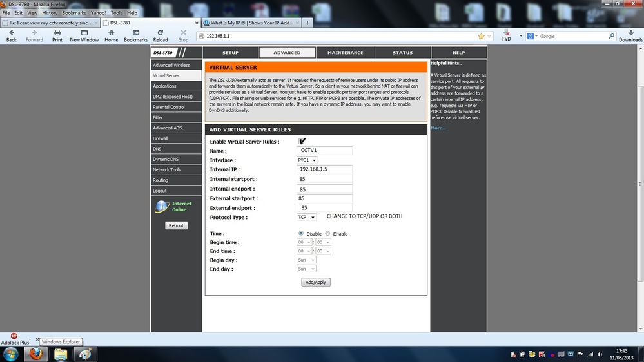The height and width of the screenshot is (362, 644).
Task: Open the Windows Start orb
Action: pyautogui.click(x=10, y=354)
